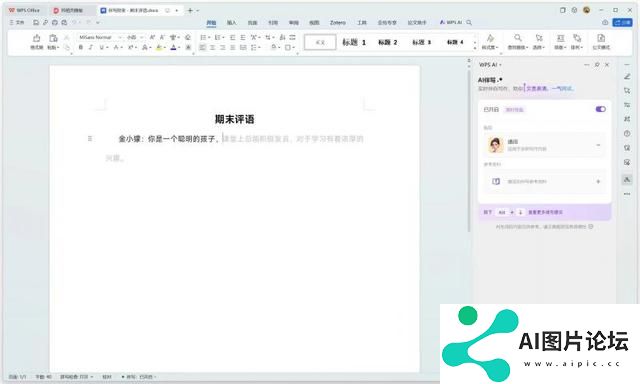Open the WPS AI ribbon tab
Image resolution: width=640 pixels, height=384 pixels.
[x=451, y=22]
